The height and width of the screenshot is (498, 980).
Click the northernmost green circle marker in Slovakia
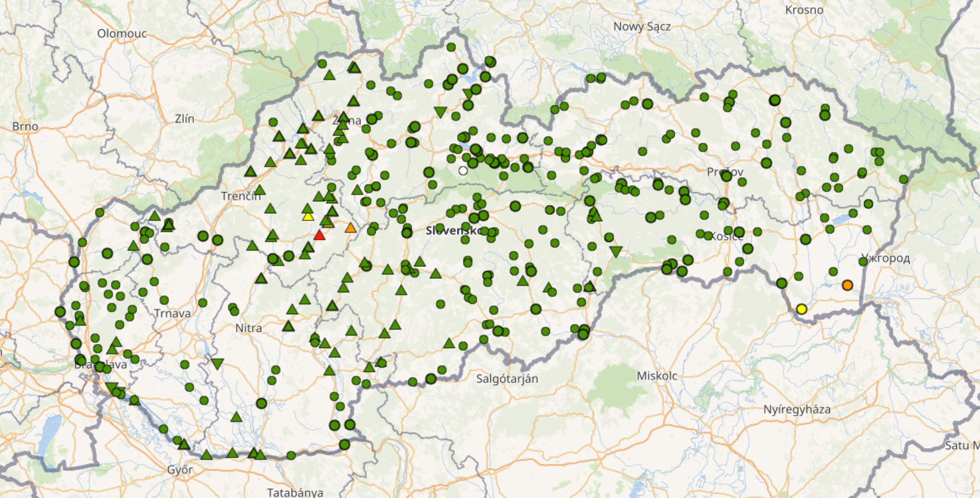click(451, 47)
